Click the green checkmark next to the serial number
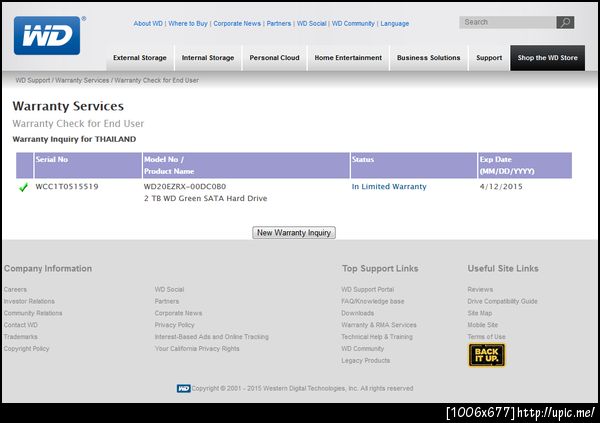This screenshot has width=600, height=423. pos(23,187)
